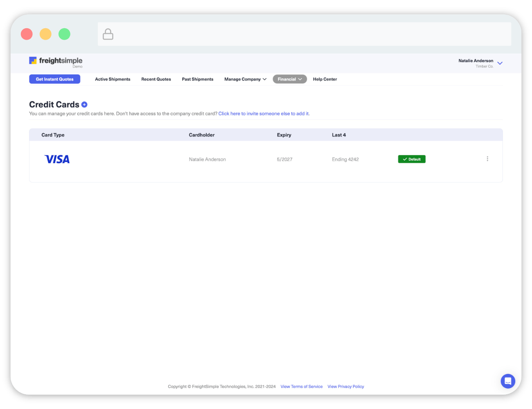Navigate to Past Shipments
Image resolution: width=532 pixels, height=409 pixels.
[197, 79]
